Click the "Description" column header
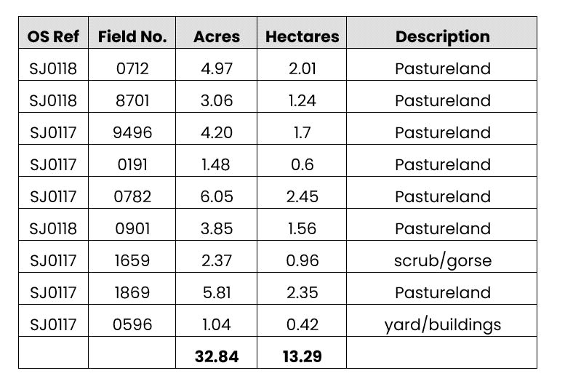 (442, 36)
